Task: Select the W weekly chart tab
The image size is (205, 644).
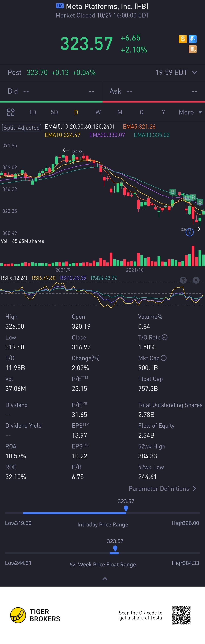Action: tap(98, 112)
